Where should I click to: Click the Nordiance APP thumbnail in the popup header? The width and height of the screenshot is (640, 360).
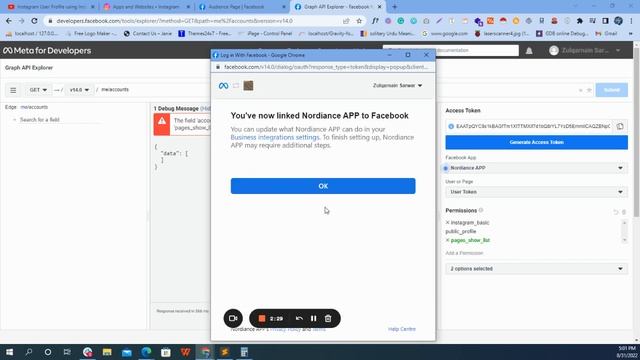point(248,85)
